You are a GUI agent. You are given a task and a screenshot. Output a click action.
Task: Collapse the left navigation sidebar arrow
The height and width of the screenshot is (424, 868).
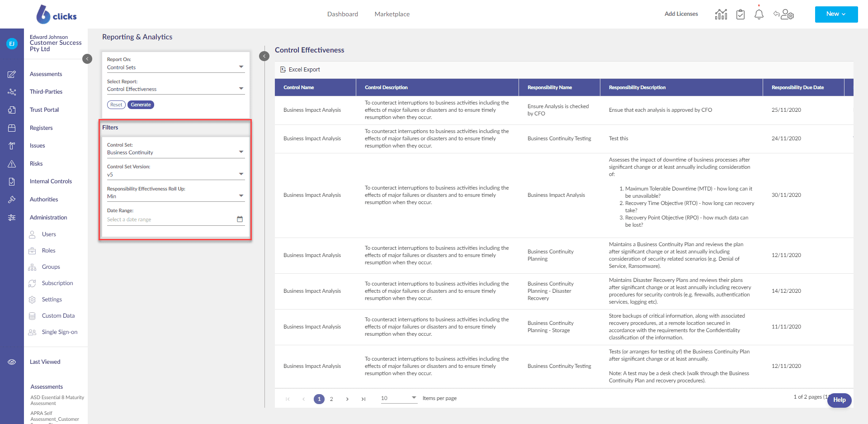coord(87,59)
